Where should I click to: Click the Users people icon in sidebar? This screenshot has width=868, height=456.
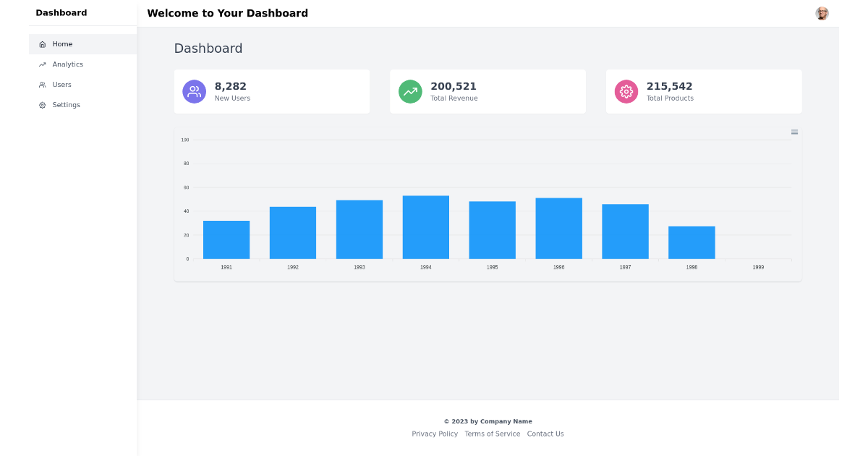42,84
